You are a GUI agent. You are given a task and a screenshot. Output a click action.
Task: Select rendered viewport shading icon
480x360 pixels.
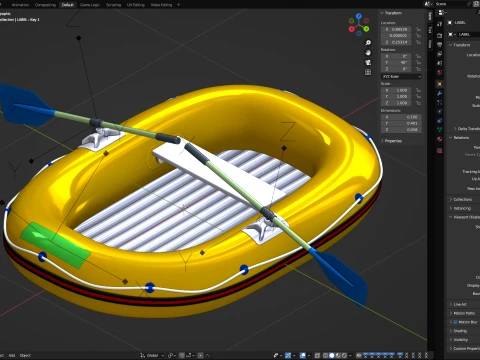tap(344, 355)
